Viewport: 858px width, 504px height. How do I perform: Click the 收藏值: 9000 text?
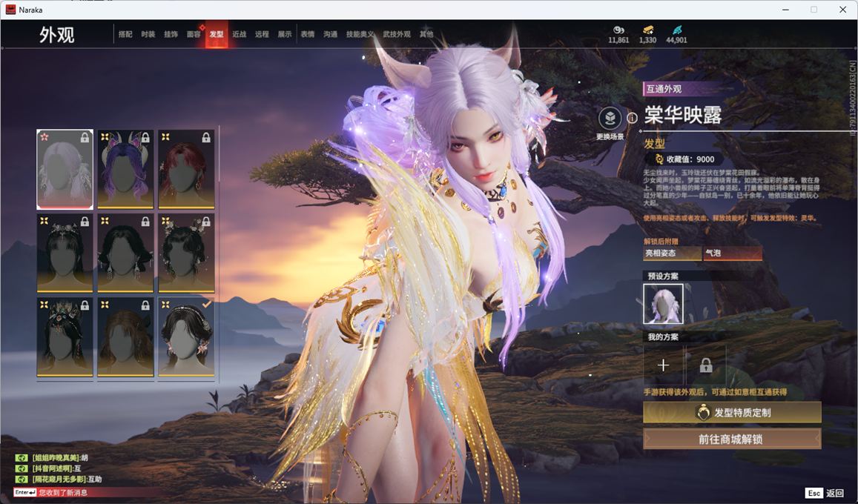[690, 159]
